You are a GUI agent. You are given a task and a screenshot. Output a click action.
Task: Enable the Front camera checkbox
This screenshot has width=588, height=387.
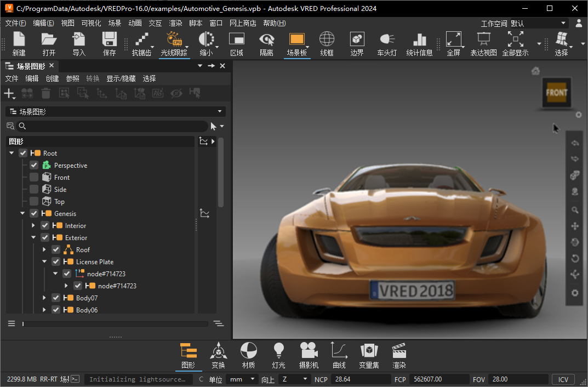click(x=34, y=178)
